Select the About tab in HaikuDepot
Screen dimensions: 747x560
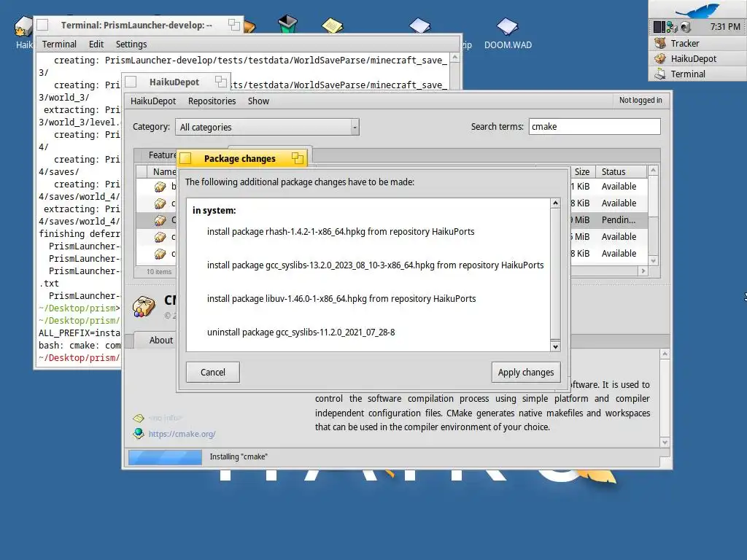[160, 340]
